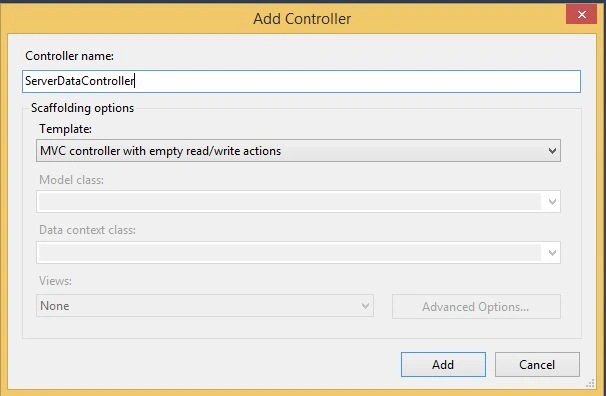Open the Views dropdown showing None
Screen dimensions: 606x396
click(x=205, y=306)
